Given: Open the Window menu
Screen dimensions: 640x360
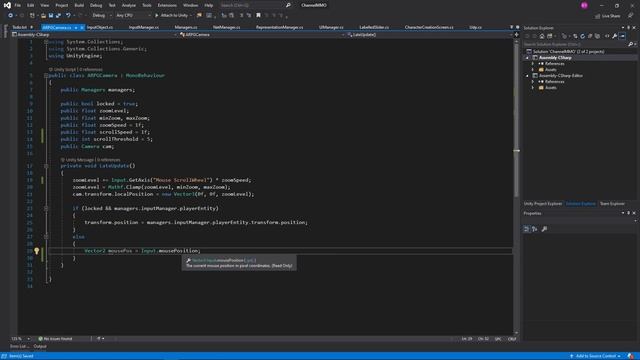Looking at the screenshot, I should (x=190, y=5).
